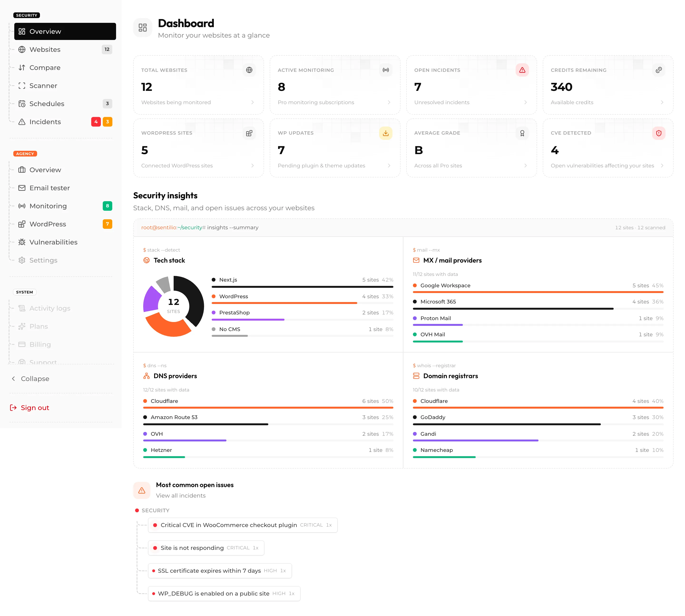Click the Hetzner DNS provider row
The height and width of the screenshot is (616, 685).
point(268,453)
